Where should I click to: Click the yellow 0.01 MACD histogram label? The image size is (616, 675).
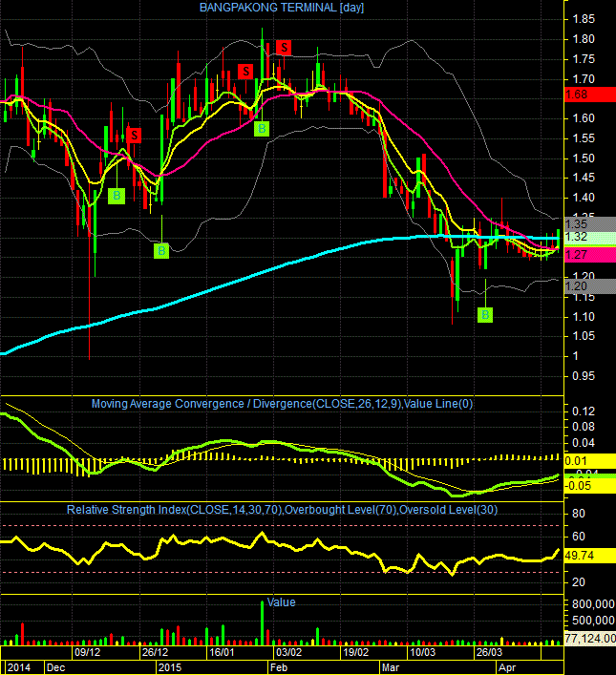coord(589,461)
